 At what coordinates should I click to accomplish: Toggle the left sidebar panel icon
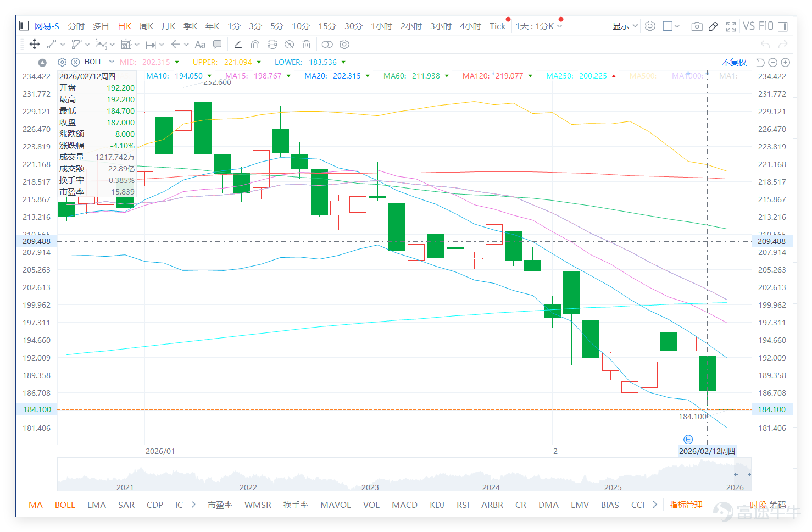point(24,26)
